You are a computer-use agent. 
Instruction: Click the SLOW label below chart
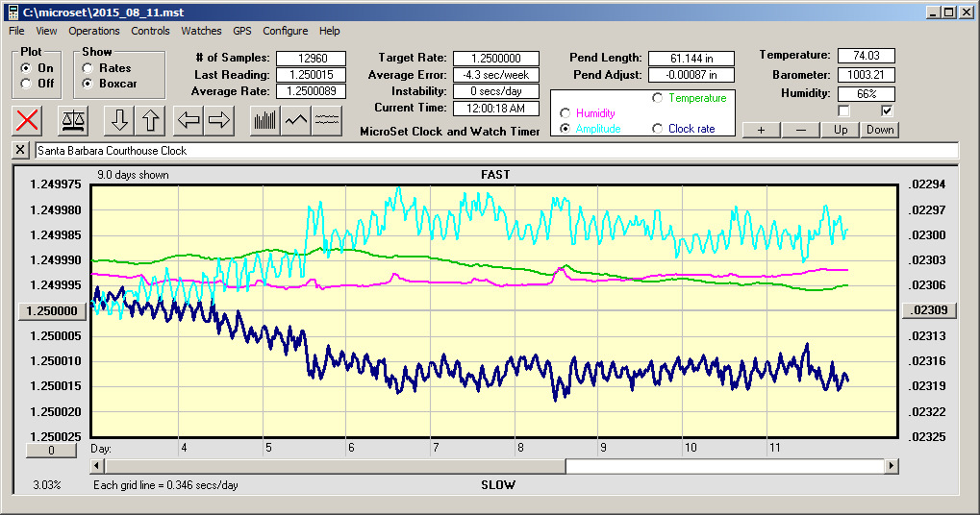pos(498,485)
